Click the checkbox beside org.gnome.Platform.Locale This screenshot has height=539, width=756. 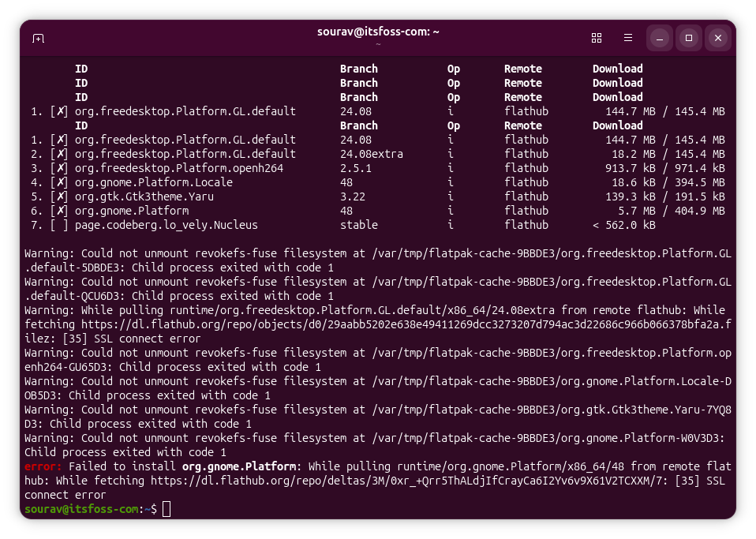[59, 182]
